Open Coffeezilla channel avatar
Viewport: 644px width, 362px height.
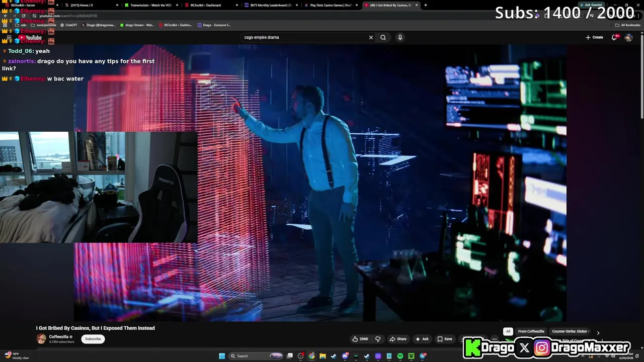coord(41,339)
